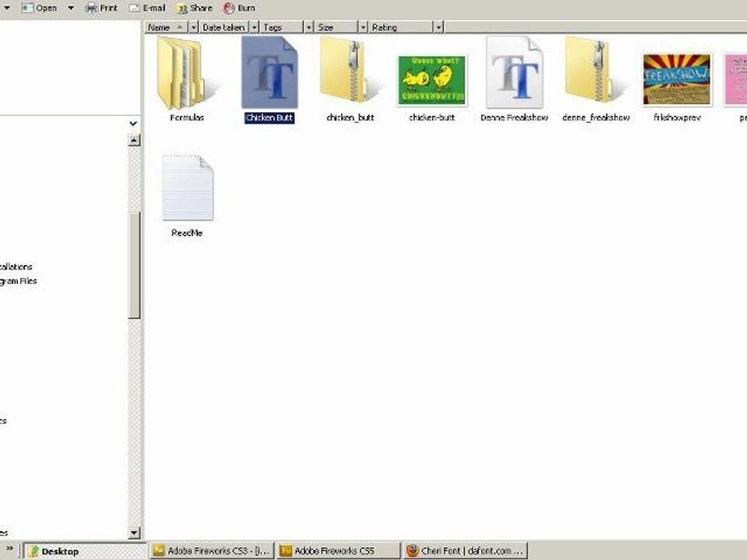
Task: Click the Chicken Butt file name label
Action: [269, 117]
